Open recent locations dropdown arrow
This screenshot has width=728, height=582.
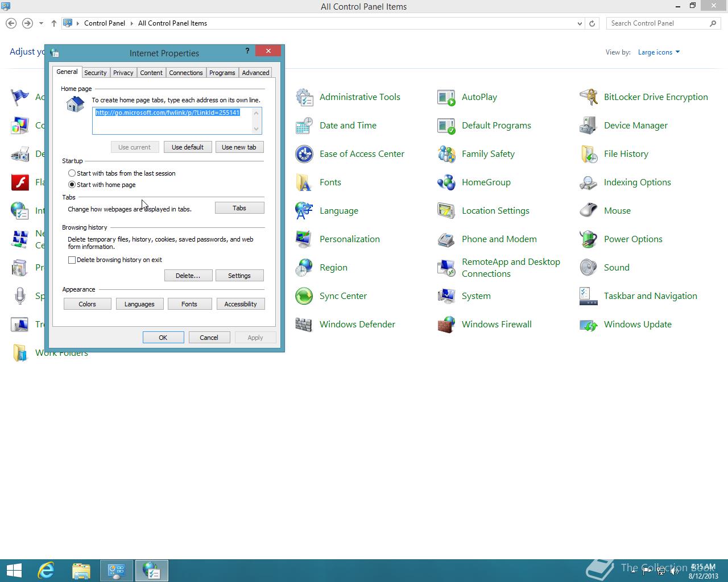pos(41,23)
